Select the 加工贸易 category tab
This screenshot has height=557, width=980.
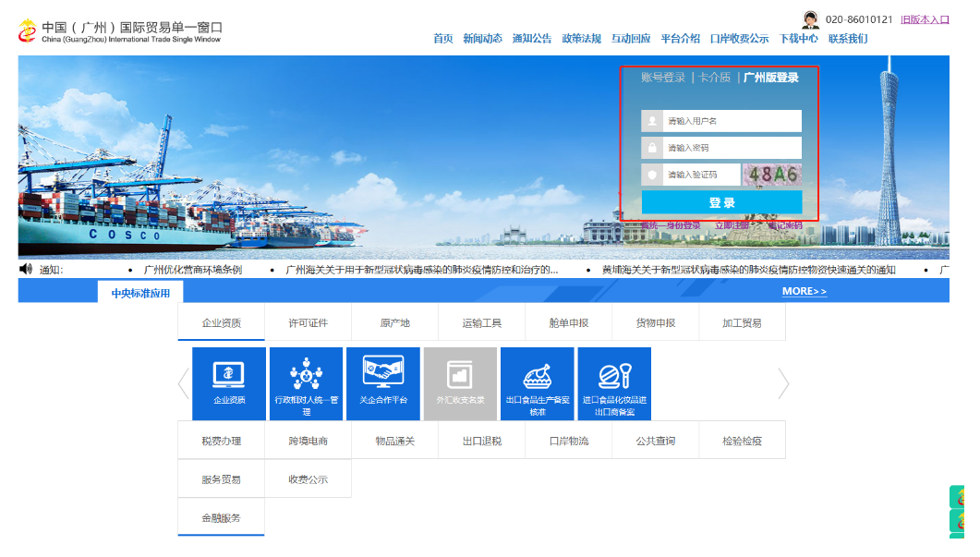coord(742,322)
